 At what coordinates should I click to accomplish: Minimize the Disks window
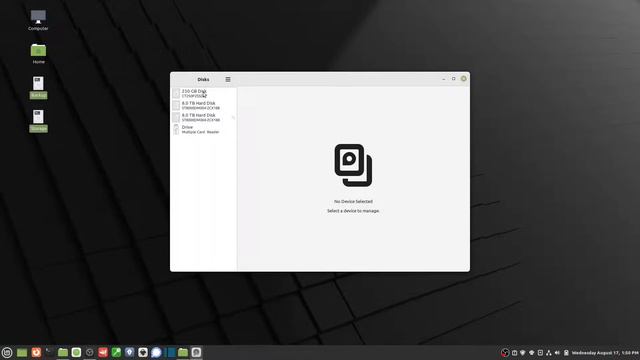(x=444, y=79)
